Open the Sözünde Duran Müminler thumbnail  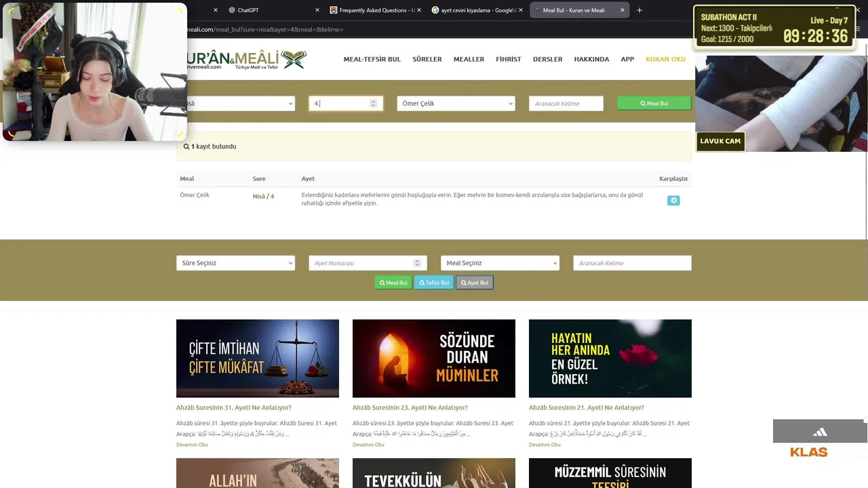434,359
